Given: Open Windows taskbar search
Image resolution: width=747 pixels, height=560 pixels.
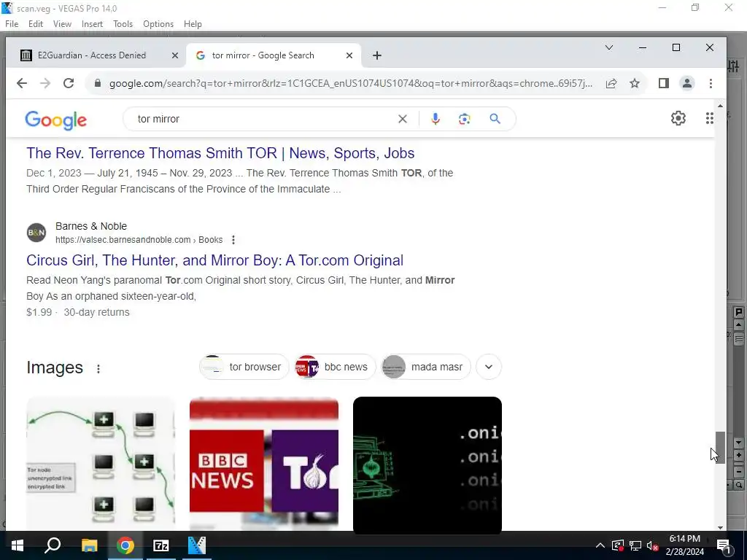Looking at the screenshot, I should (x=53, y=545).
